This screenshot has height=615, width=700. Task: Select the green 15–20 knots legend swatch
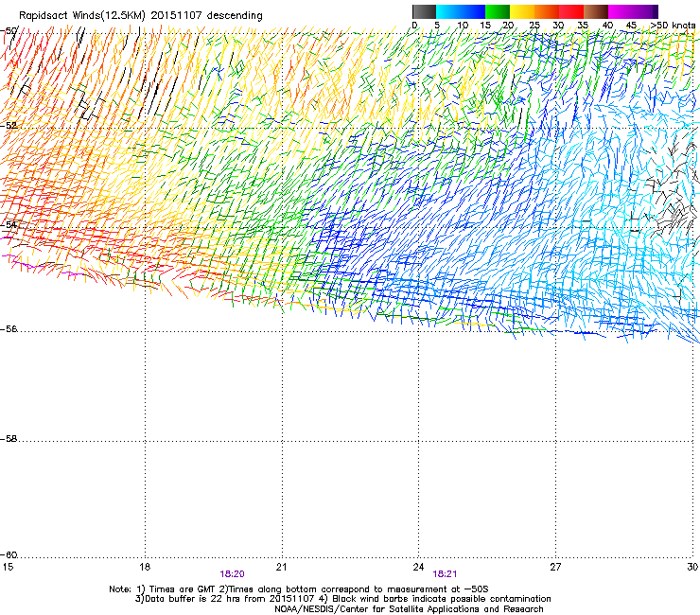coord(498,11)
